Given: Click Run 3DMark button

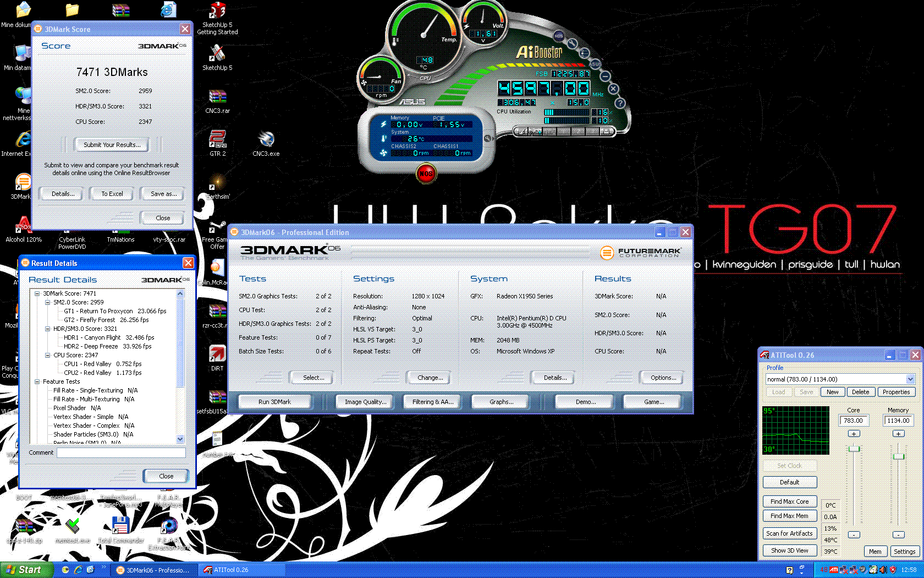Looking at the screenshot, I should click(x=274, y=402).
